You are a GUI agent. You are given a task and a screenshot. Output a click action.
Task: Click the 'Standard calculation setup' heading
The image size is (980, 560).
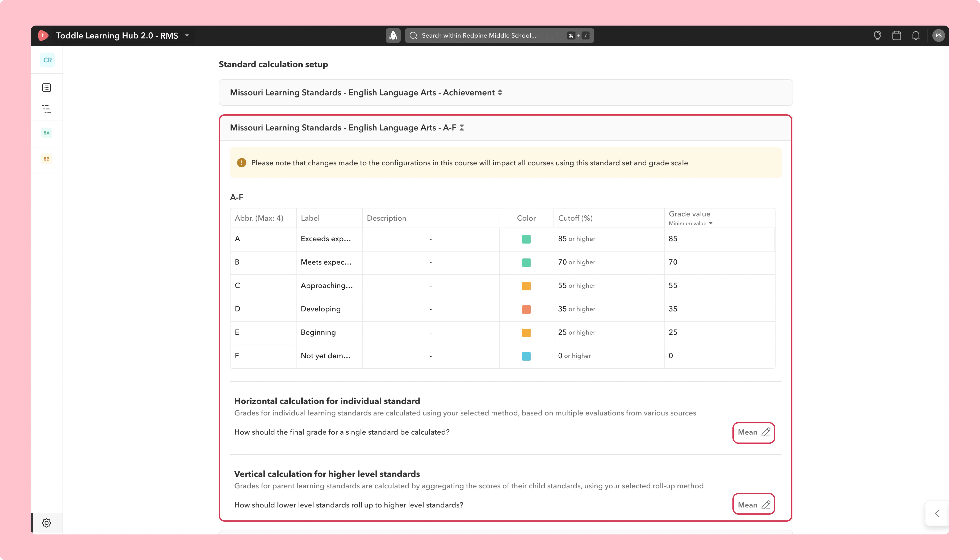273,64
